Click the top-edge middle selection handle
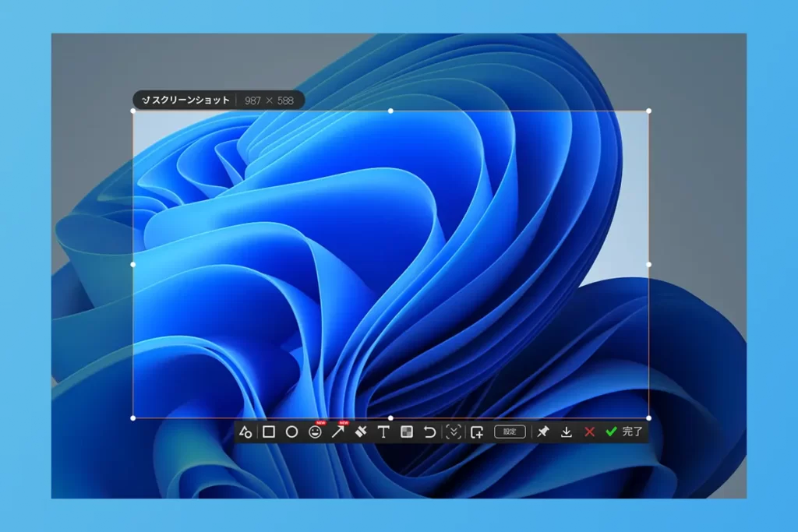798x532 pixels. coord(391,111)
